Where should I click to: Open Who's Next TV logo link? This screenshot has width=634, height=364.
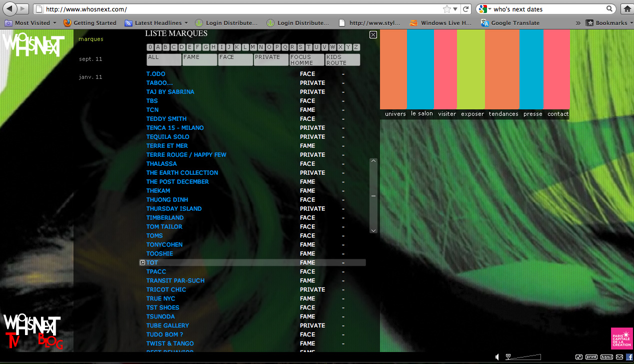click(13, 340)
